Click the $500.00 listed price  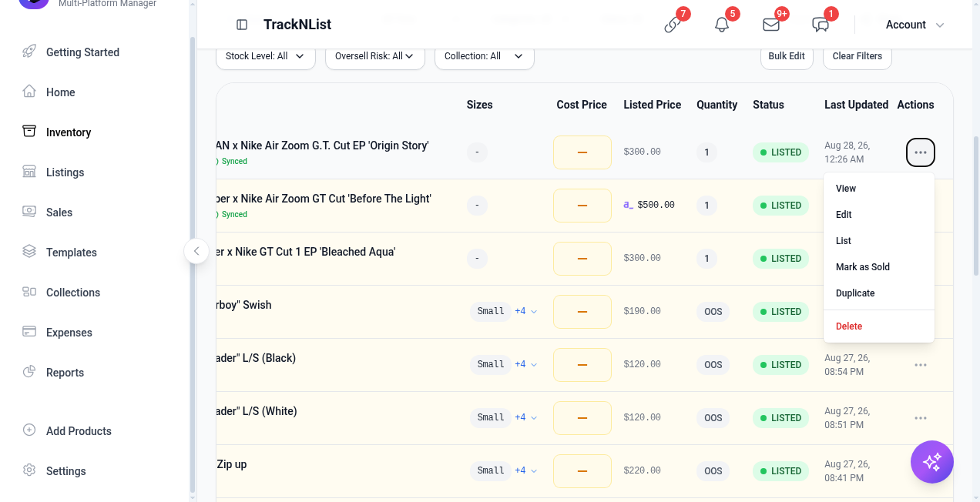click(656, 205)
